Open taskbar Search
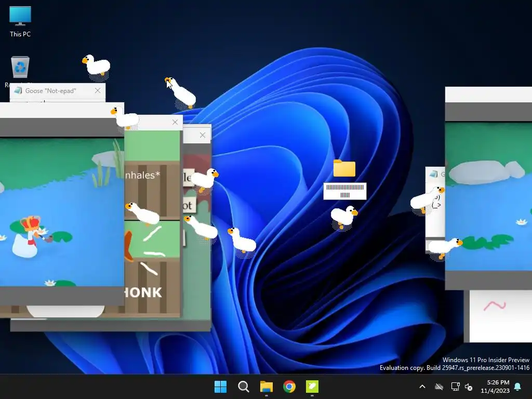The height and width of the screenshot is (399, 532). click(243, 387)
